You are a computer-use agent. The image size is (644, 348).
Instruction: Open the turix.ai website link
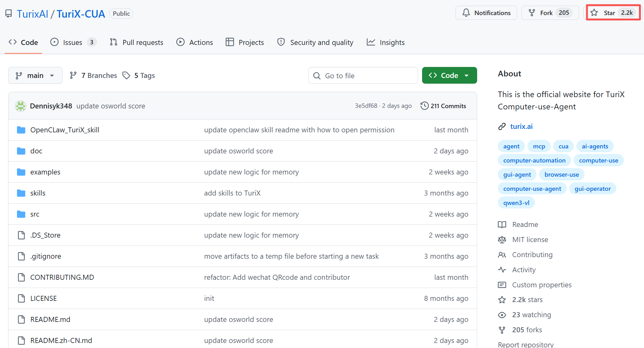[x=521, y=126]
